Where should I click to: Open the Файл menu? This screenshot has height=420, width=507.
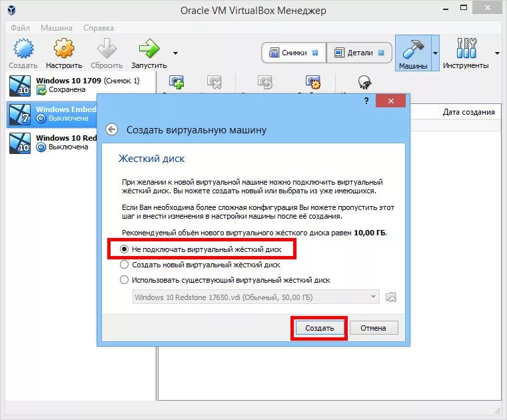coord(20,28)
